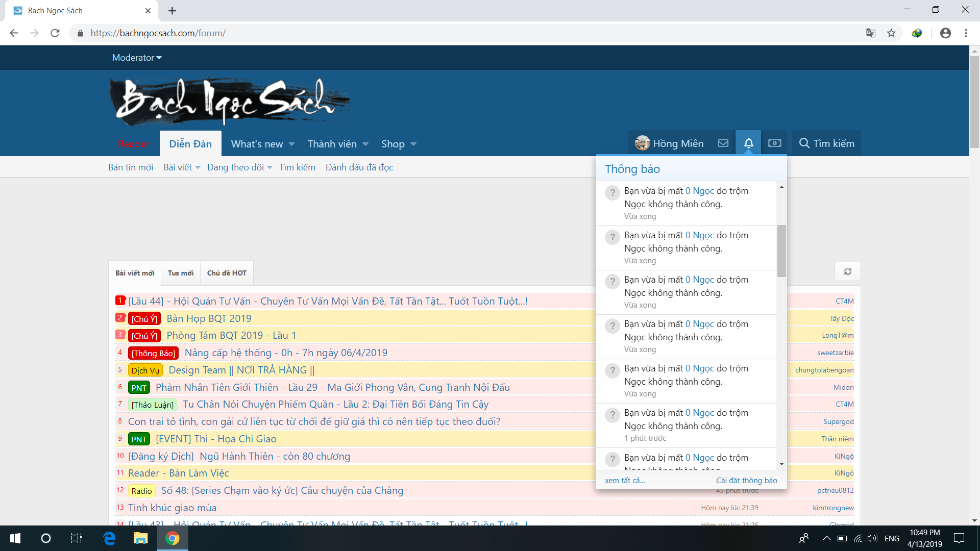This screenshot has width=980, height=551.
Task: Expand the Moderator dropdown menu
Action: tap(137, 58)
